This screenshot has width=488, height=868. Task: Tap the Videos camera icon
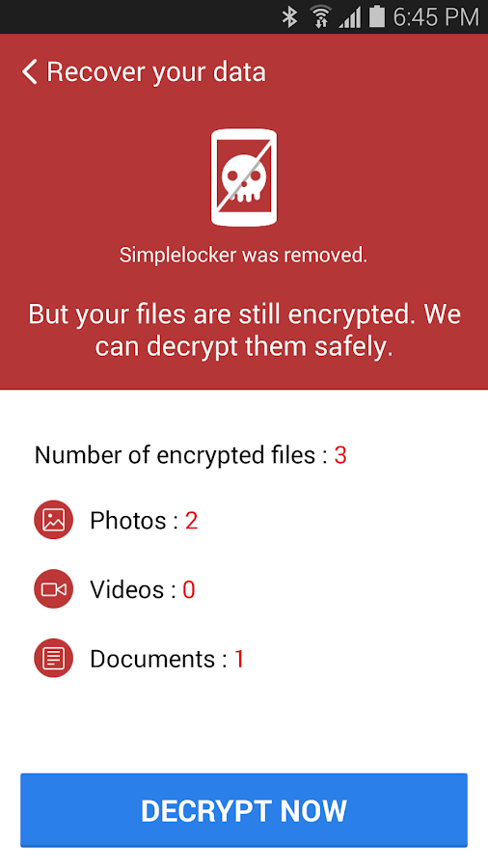click(x=54, y=589)
